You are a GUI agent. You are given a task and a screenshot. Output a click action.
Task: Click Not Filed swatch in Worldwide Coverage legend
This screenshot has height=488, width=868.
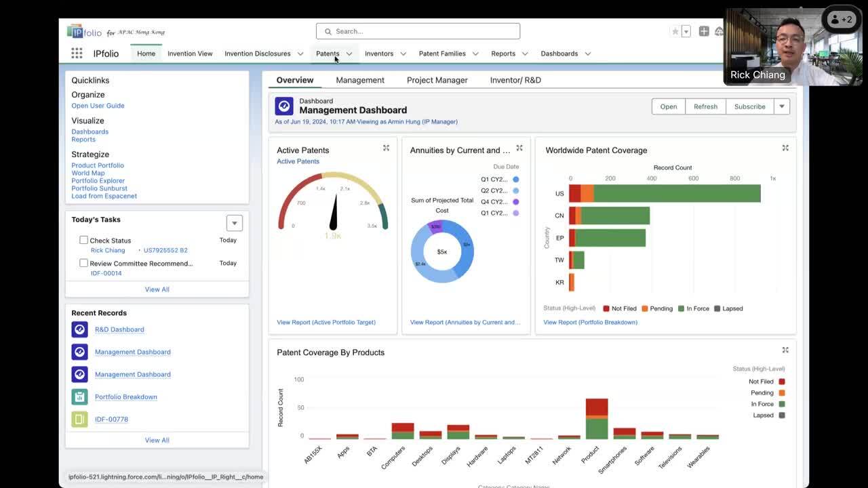606,308
